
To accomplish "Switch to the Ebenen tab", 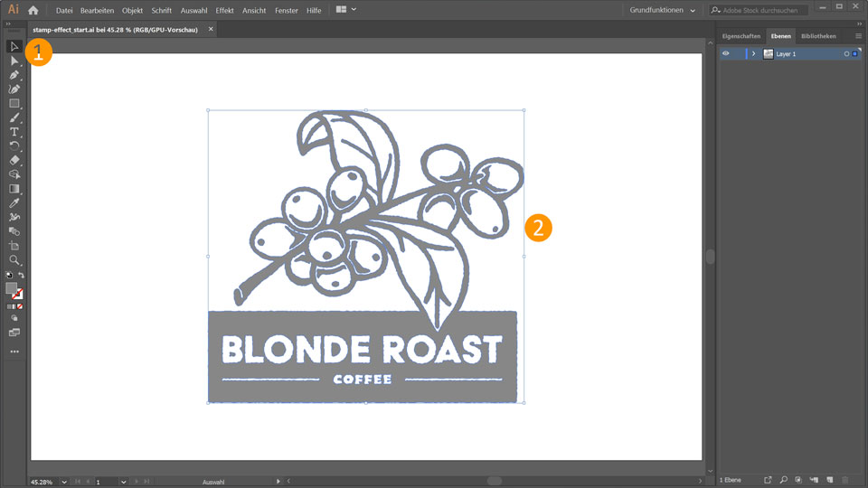I will point(780,36).
